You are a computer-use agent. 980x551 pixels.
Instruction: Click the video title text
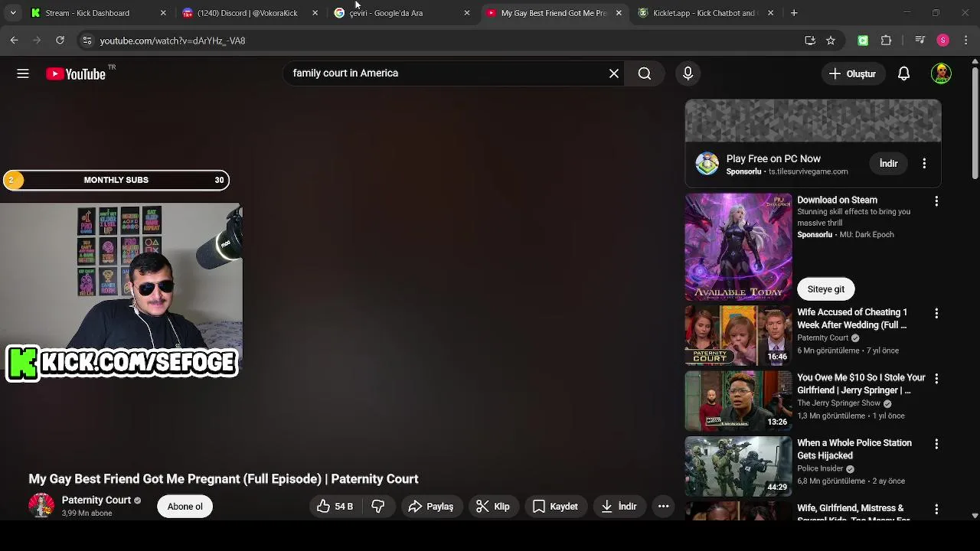(224, 479)
